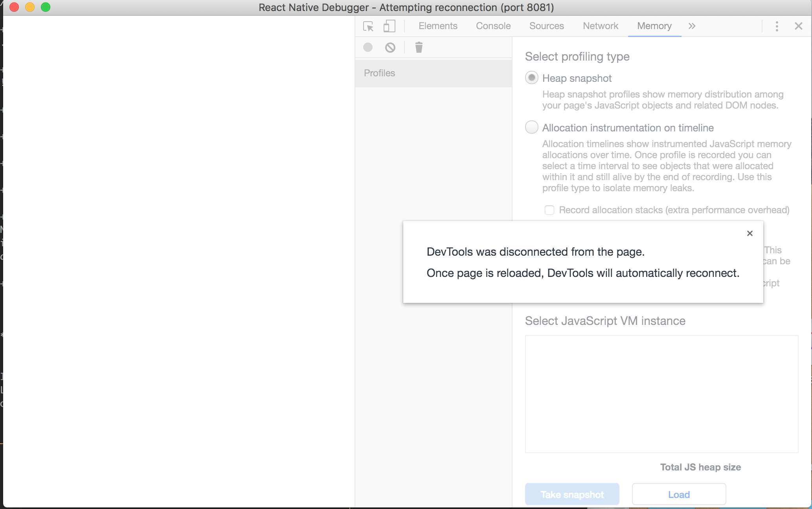Open the Sources tab
The width and height of the screenshot is (812, 509).
(546, 26)
